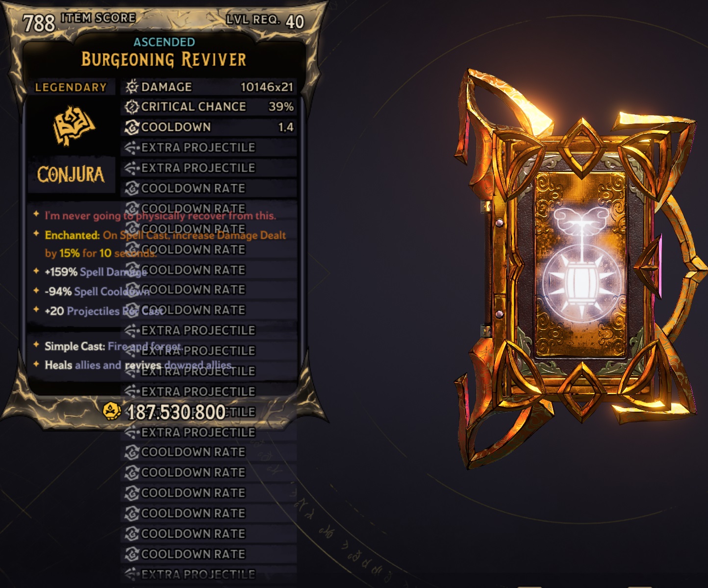Click the first Cooldown Rate row icon

pos(131,188)
